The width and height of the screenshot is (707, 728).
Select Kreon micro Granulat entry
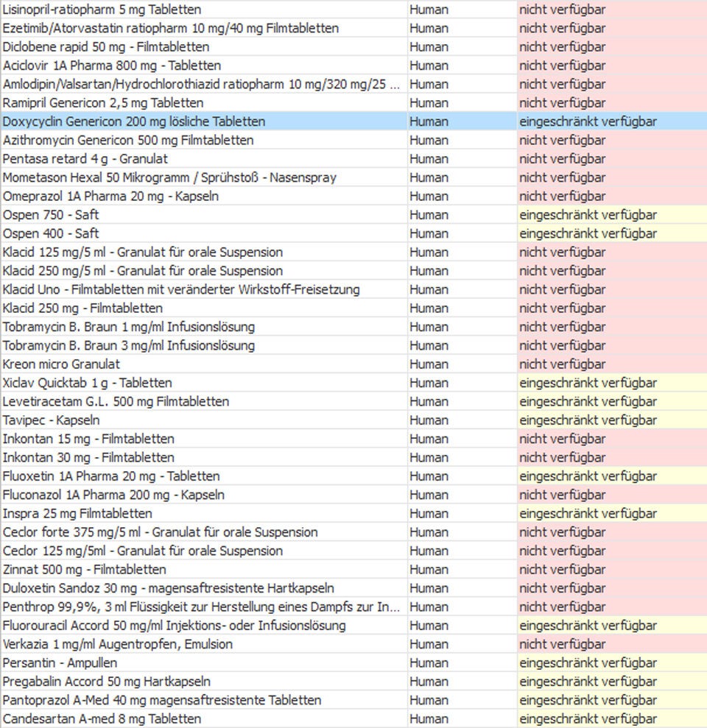pyautogui.click(x=61, y=364)
